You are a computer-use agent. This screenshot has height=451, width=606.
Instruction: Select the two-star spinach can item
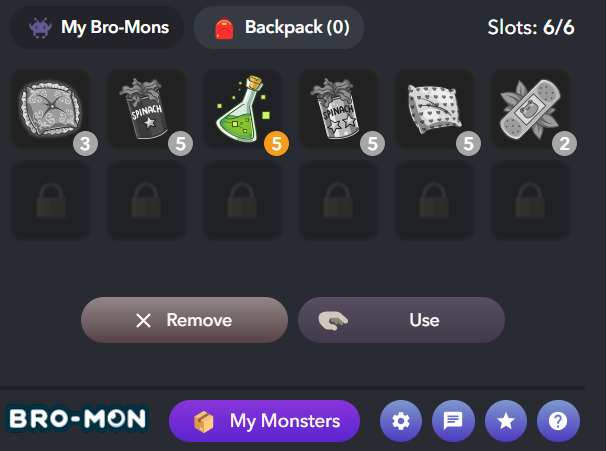(338, 109)
